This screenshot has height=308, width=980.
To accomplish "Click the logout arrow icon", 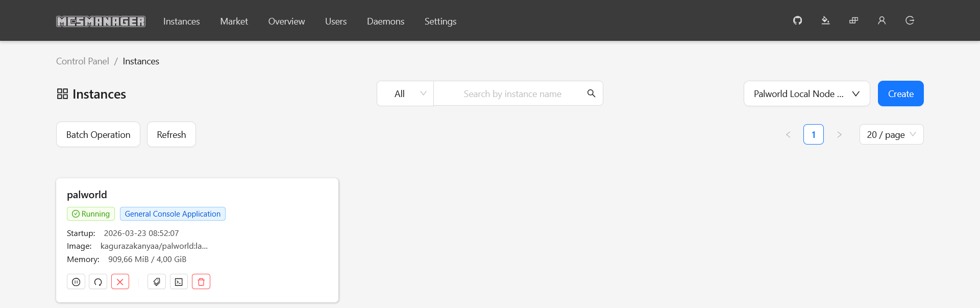I will 910,20.
